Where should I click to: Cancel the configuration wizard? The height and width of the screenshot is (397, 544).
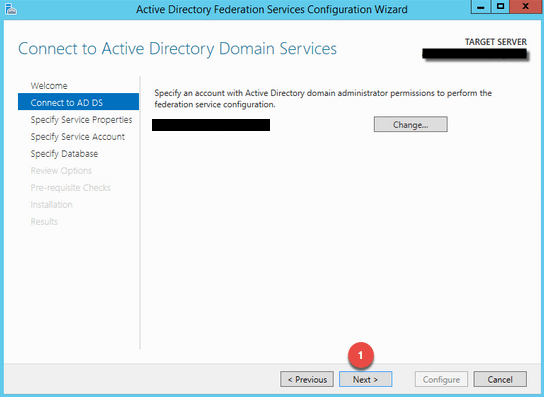[500, 379]
